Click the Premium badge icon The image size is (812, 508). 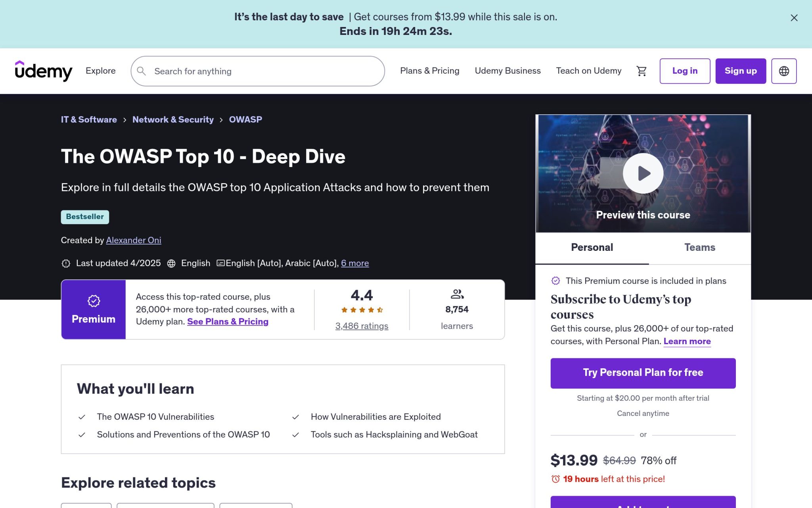(94, 301)
